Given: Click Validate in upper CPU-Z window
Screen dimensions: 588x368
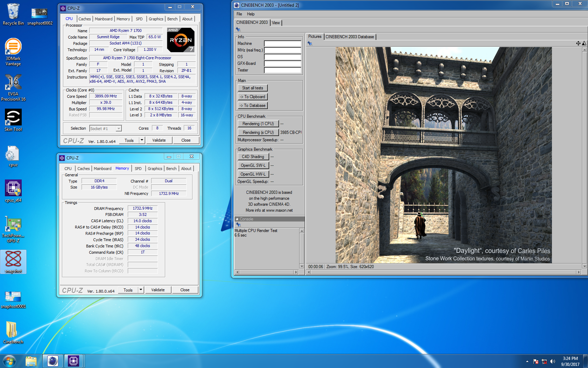Looking at the screenshot, I should point(159,140).
